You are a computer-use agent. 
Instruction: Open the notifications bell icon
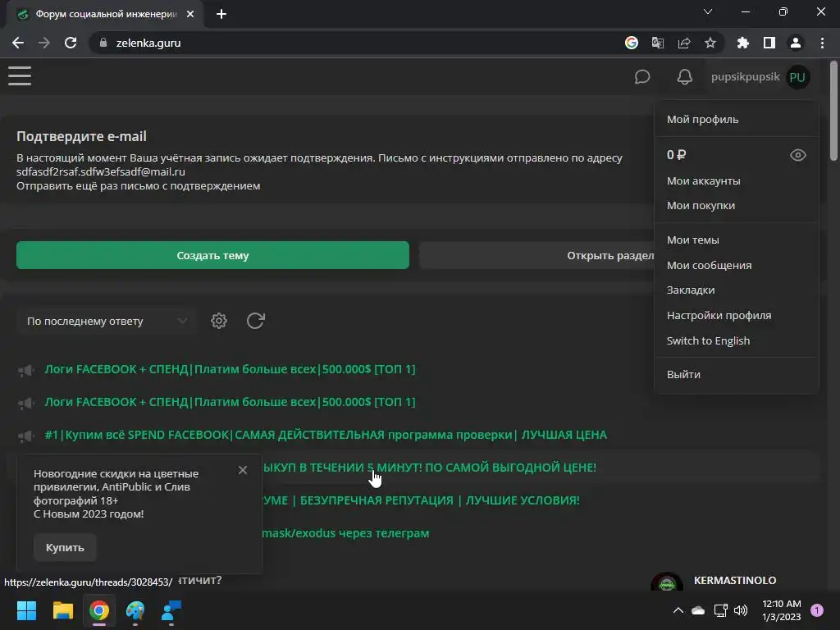tap(685, 77)
